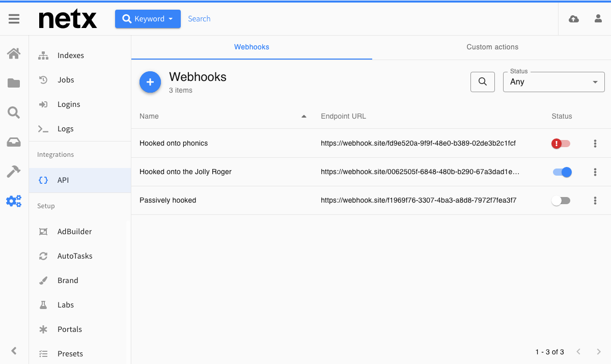This screenshot has width=611, height=364.
Task: Select Passively hooked webhook name
Action: coord(168,200)
